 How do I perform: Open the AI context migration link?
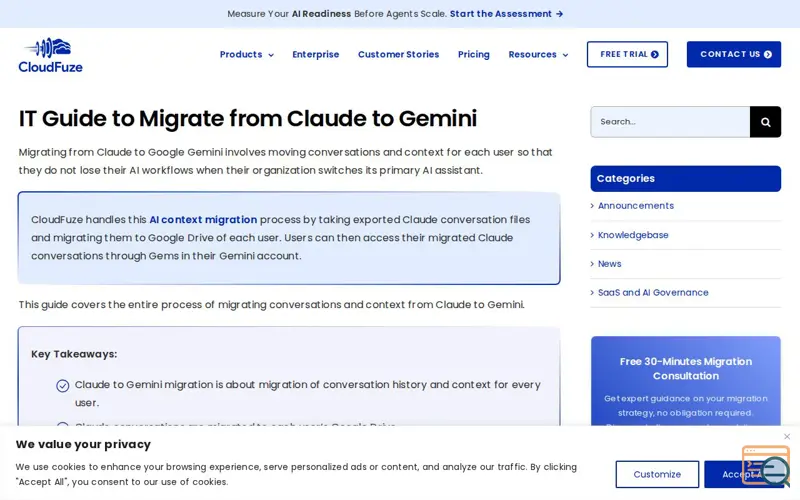[203, 220]
